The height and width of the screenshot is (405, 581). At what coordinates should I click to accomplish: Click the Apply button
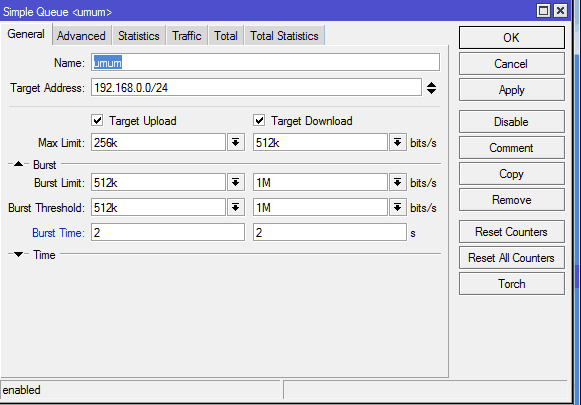pyautogui.click(x=512, y=90)
